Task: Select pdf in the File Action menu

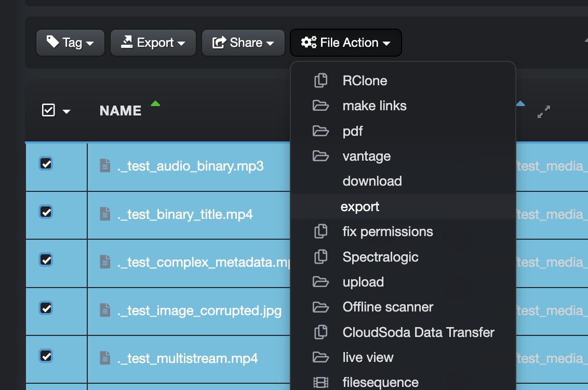Action: tap(403, 131)
